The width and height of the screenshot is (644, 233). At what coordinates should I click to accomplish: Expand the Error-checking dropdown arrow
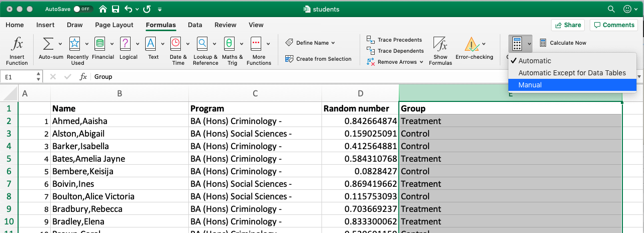click(x=483, y=44)
